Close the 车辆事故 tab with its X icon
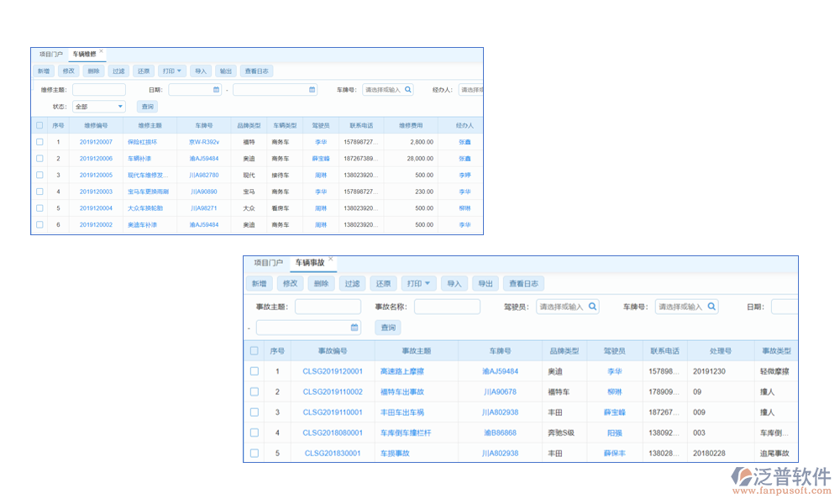Image resolution: width=840 pixels, height=504 pixels. tap(330, 260)
